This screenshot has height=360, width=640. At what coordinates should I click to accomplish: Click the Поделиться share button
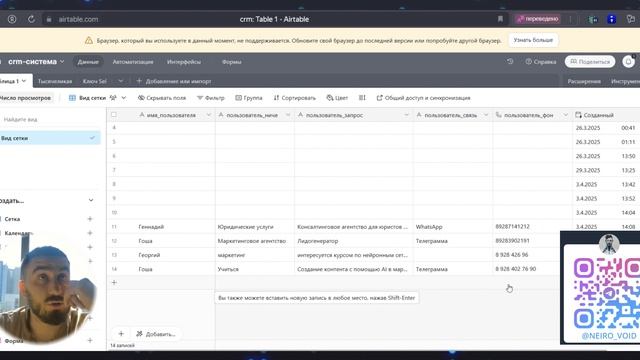point(590,62)
